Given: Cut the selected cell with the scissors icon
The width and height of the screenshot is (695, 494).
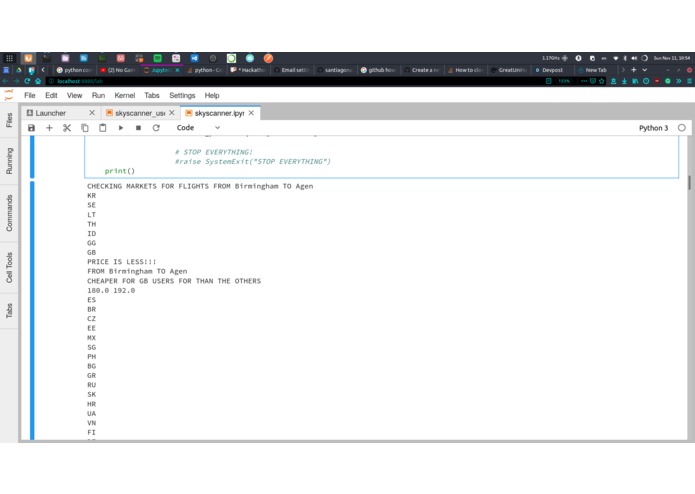Looking at the screenshot, I should click(67, 128).
